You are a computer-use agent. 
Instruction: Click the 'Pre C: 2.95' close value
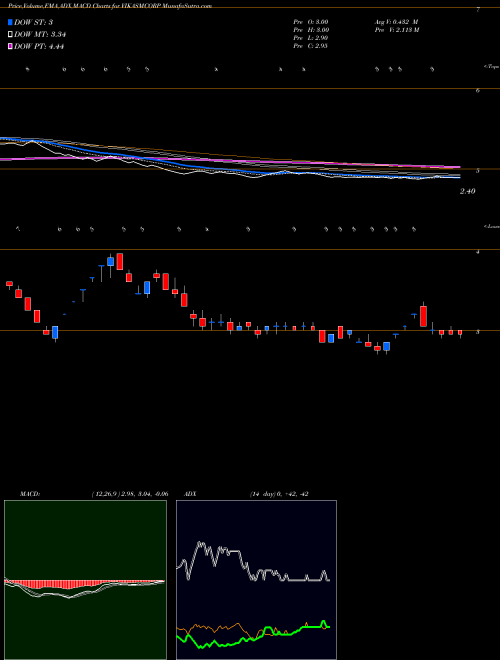tap(311, 46)
